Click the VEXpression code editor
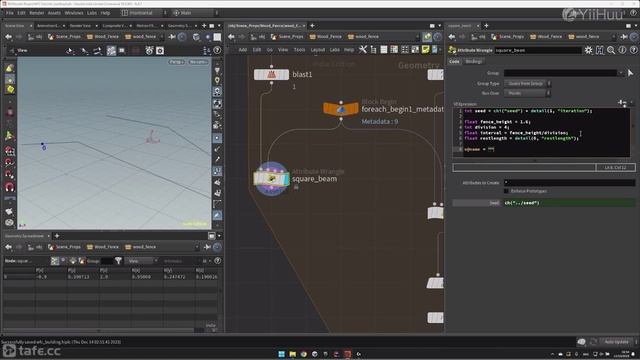The width and height of the screenshot is (640, 360). coord(541,132)
